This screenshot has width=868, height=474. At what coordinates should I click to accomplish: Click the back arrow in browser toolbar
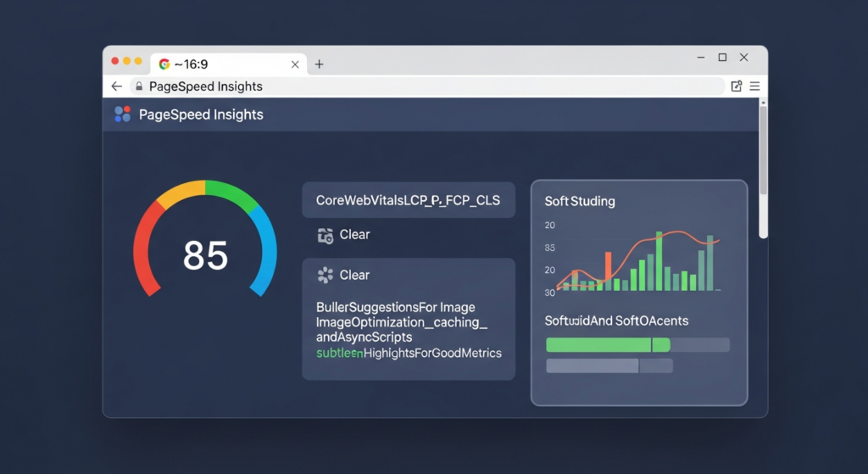click(x=116, y=86)
